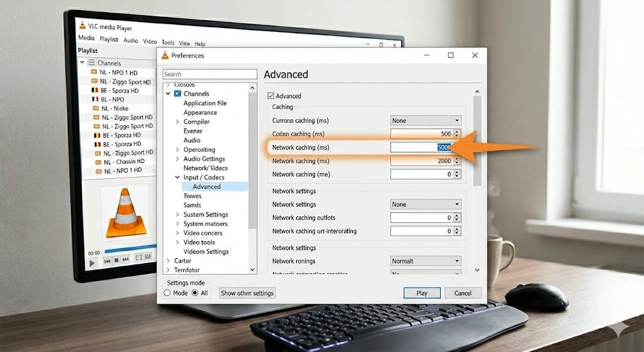The image size is (644, 352).
Task: Collapse the Input / Codecs tree node
Action: pyautogui.click(x=177, y=177)
